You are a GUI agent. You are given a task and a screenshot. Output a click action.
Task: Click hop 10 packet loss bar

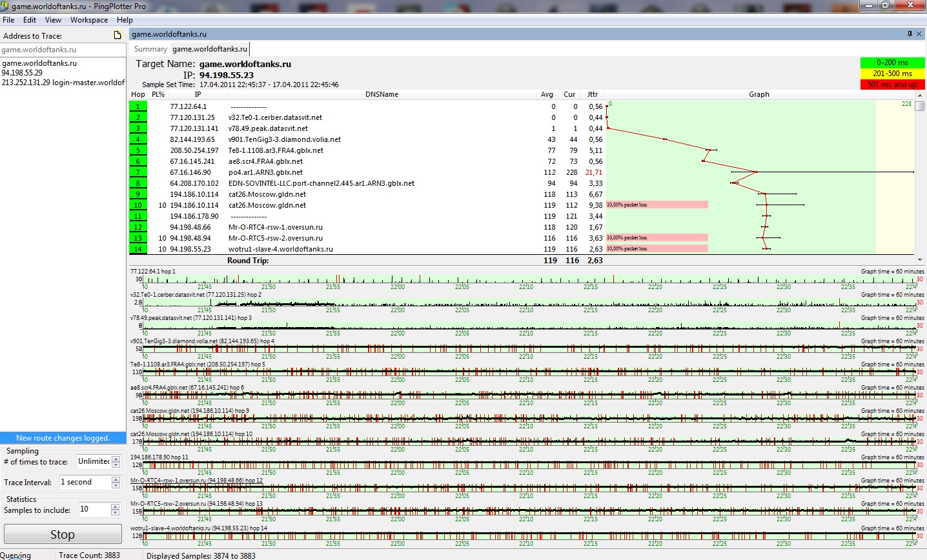tap(657, 205)
